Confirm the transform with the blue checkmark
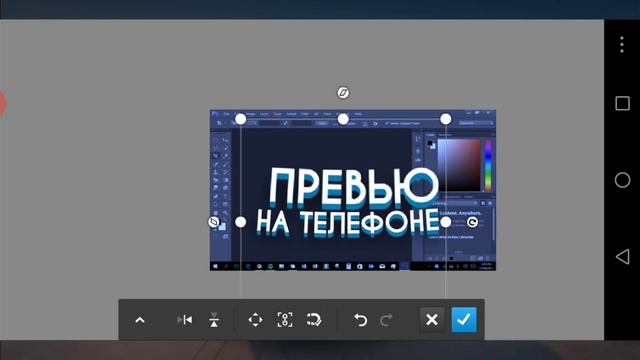This screenshot has width=640, height=360. pyautogui.click(x=464, y=320)
